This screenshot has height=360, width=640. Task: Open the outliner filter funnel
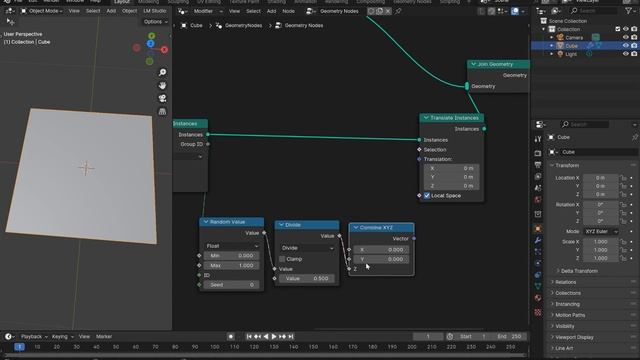629,11
